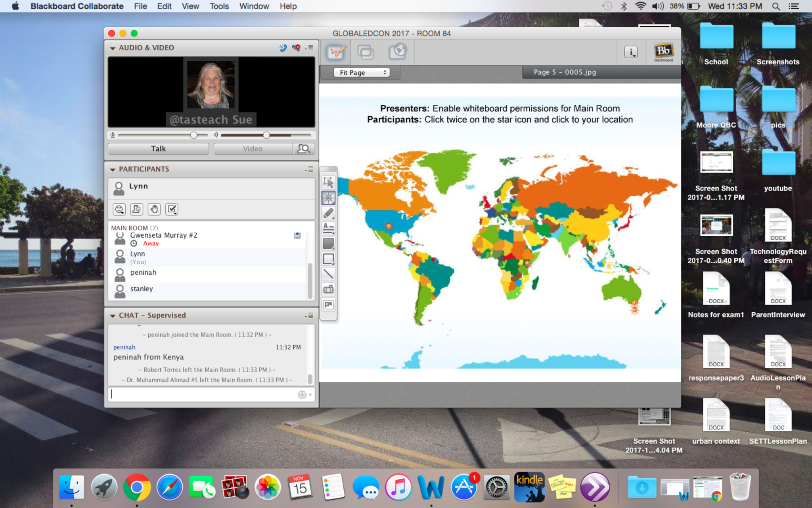Adjust the speaker volume slider handle
This screenshot has width=812, height=508.
(266, 135)
